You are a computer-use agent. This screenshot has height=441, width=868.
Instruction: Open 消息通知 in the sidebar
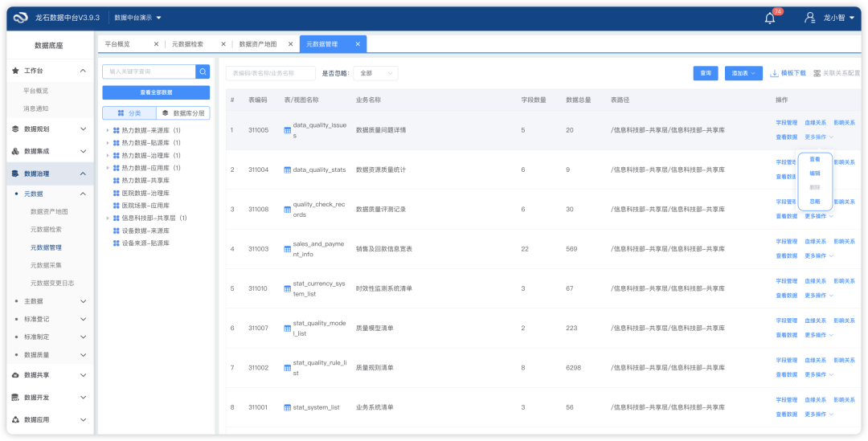click(36, 109)
